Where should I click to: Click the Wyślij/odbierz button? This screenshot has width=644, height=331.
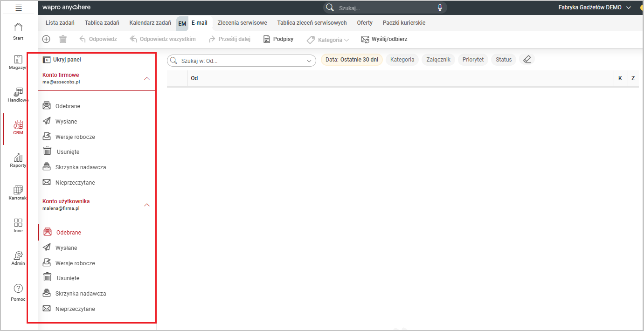coord(384,39)
